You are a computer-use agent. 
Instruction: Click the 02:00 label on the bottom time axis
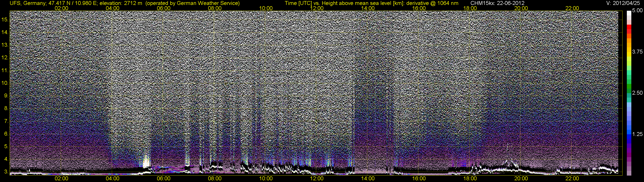click(x=61, y=179)
